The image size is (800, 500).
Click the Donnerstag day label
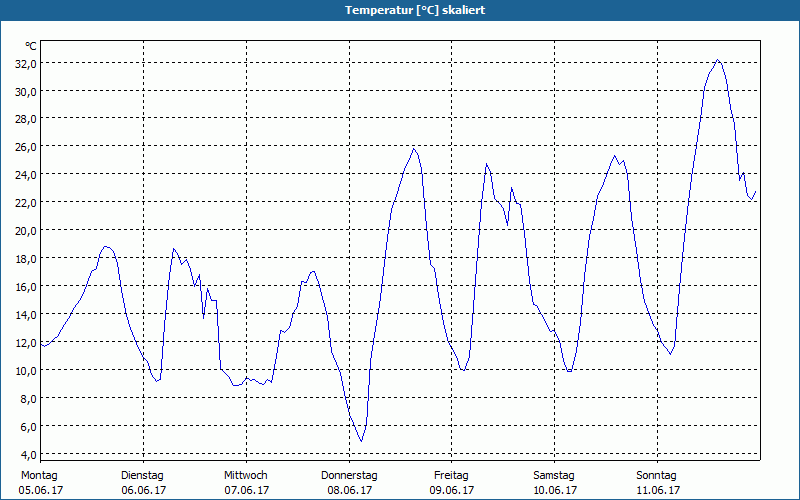(x=349, y=476)
